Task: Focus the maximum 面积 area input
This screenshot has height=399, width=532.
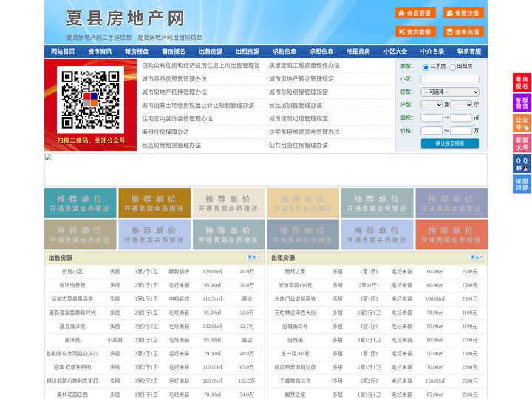Action: (461, 117)
